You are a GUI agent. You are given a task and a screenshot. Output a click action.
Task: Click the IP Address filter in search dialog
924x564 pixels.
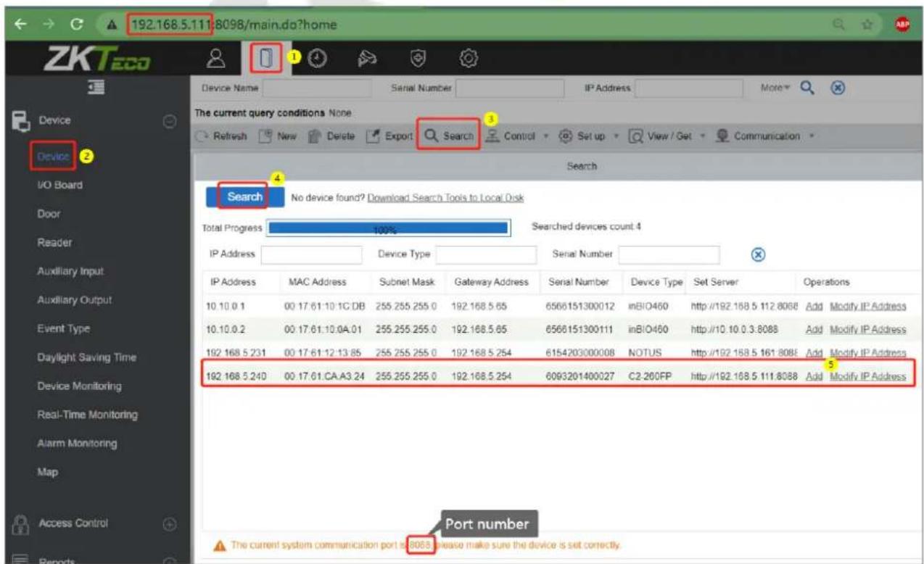(311, 254)
